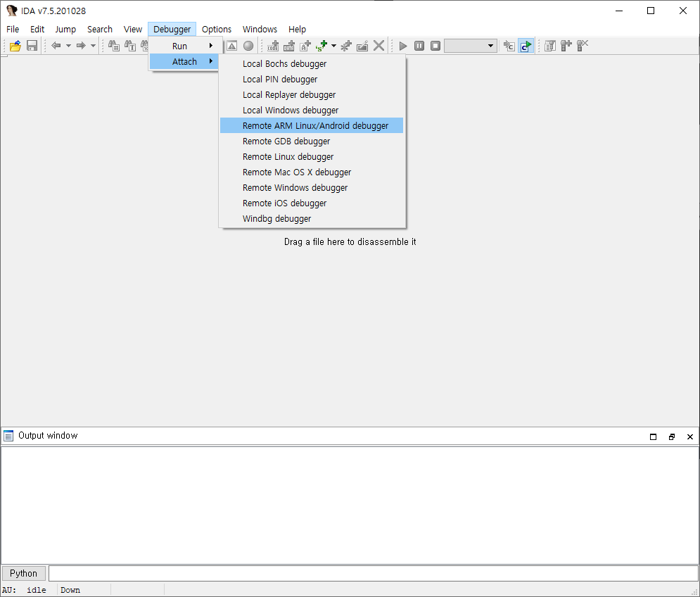This screenshot has width=700, height=597.
Task: Click the 'idle' status bar text
Action: tap(36, 590)
